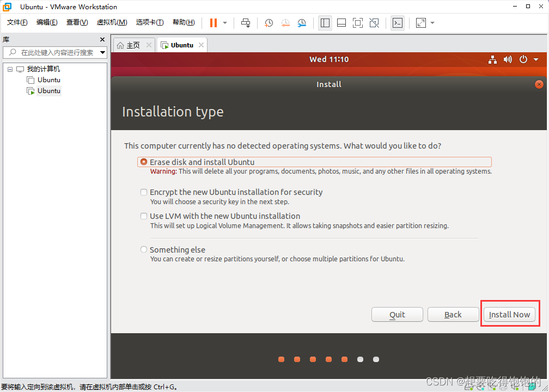Screen dimensions: 549x392
Task: Open the console view icon
Action: [x=398, y=23]
